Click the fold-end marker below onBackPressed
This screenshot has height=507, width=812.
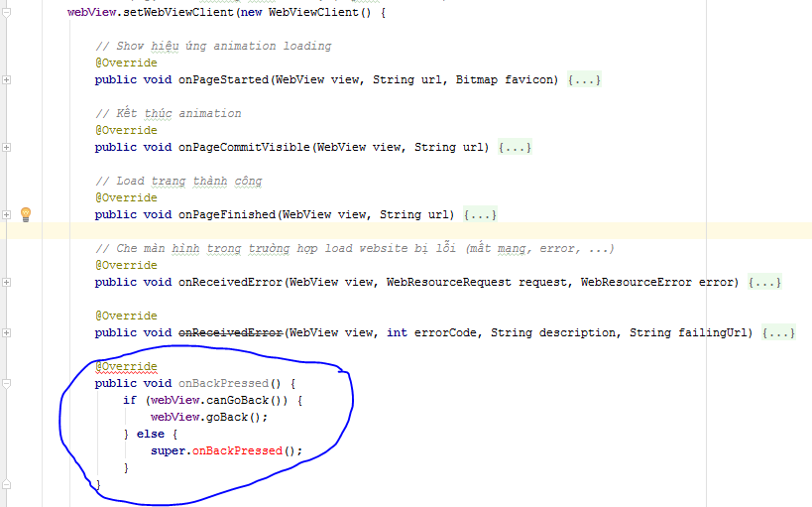pos(6,484)
